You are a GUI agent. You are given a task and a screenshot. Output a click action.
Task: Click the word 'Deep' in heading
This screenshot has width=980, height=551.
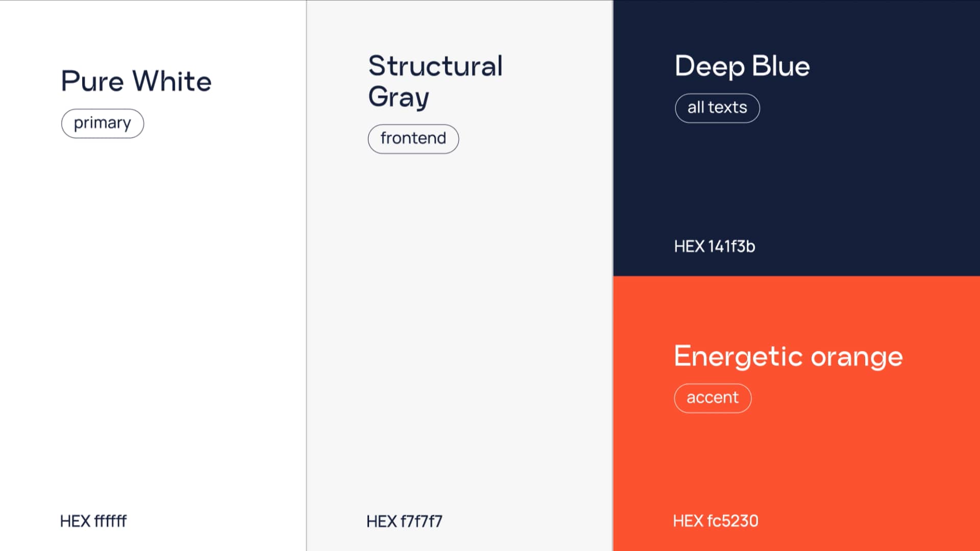click(x=709, y=67)
